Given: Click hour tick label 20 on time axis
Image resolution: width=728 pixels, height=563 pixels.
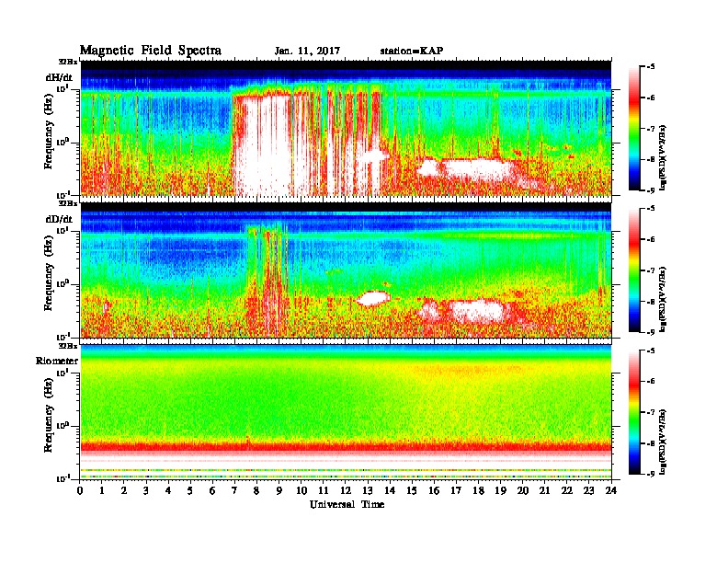Looking at the screenshot, I should point(523,490).
